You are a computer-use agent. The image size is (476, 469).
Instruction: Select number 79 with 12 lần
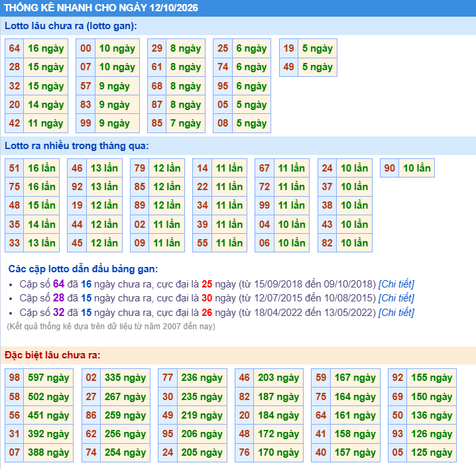[140, 168]
